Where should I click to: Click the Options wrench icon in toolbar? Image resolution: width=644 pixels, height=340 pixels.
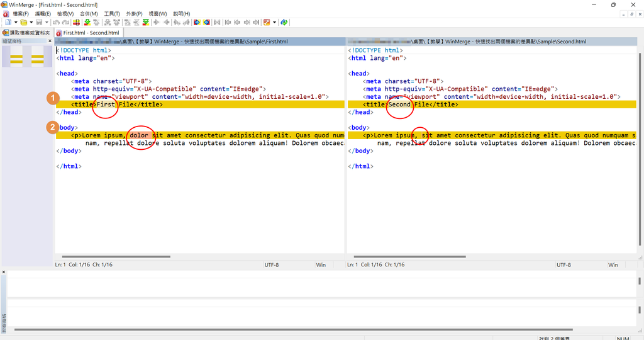[x=267, y=22]
